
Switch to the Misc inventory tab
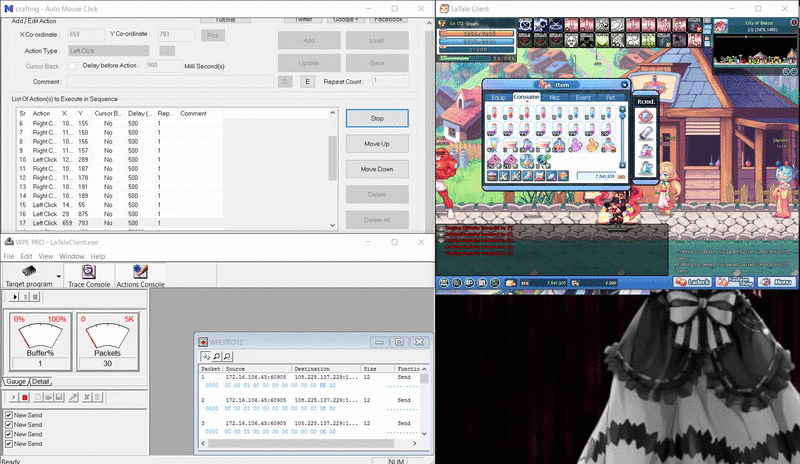[x=555, y=97]
